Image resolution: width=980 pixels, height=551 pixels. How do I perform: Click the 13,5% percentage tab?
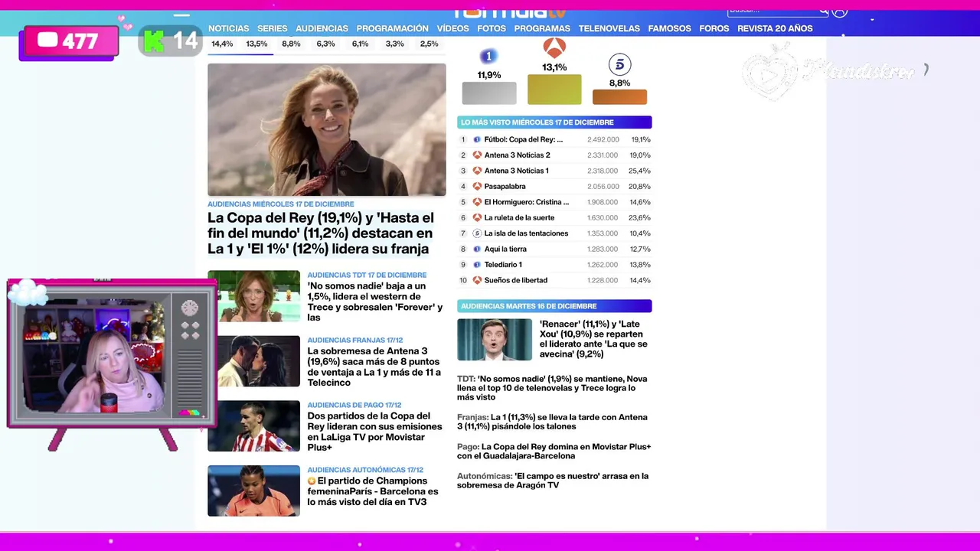pos(256,44)
